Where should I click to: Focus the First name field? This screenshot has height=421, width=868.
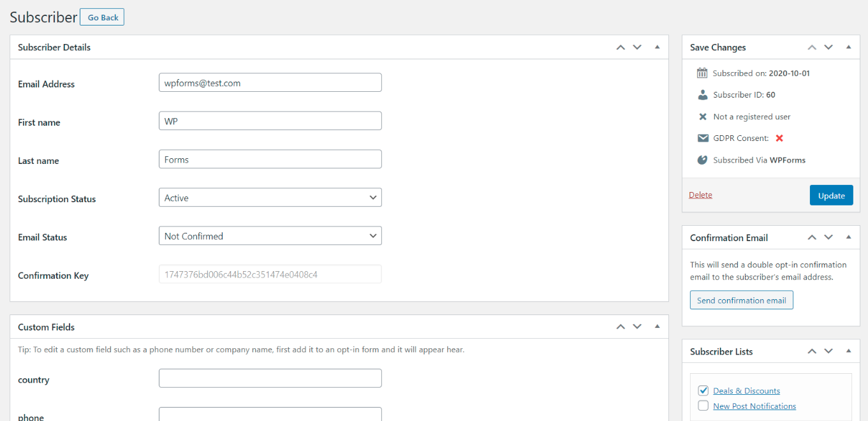coord(270,121)
